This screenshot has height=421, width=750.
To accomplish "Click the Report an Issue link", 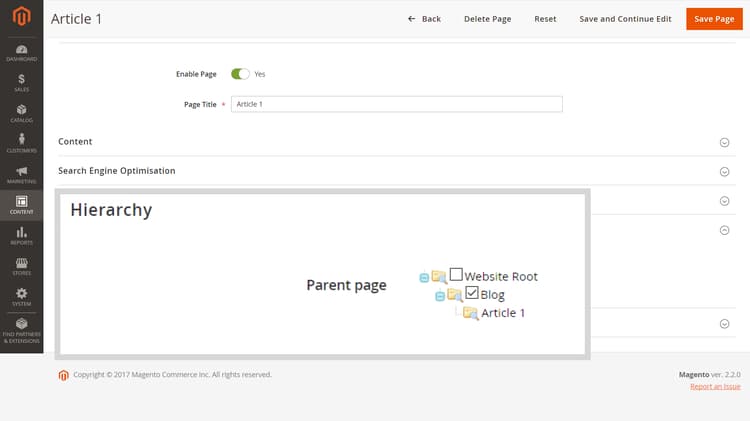I will (715, 387).
